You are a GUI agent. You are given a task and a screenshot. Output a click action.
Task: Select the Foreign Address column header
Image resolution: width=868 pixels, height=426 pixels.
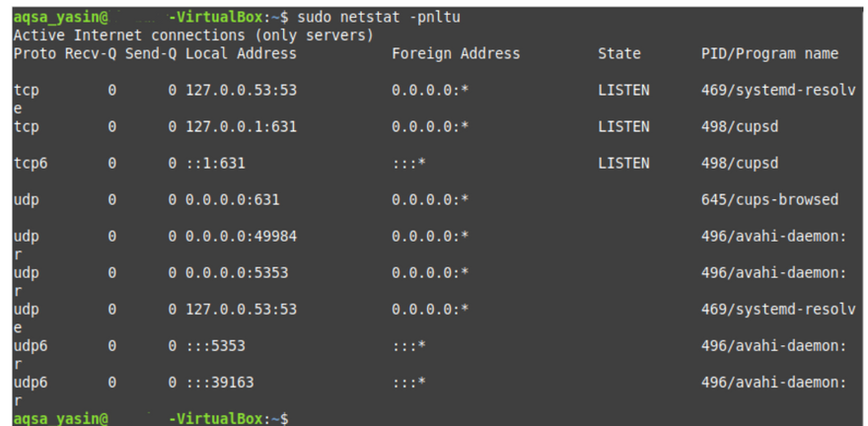tap(455, 53)
